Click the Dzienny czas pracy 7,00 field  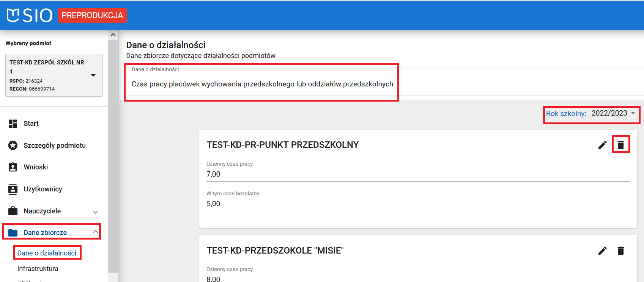[x=417, y=174]
